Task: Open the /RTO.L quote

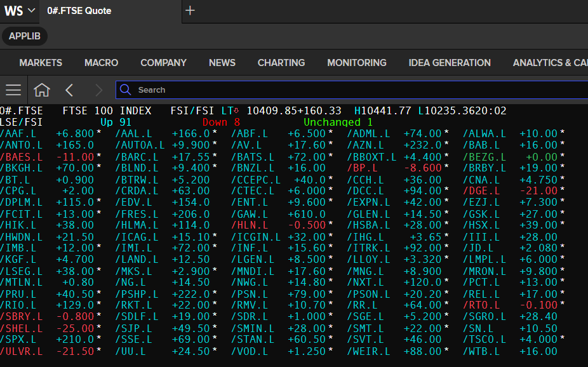Action: pyautogui.click(x=481, y=305)
